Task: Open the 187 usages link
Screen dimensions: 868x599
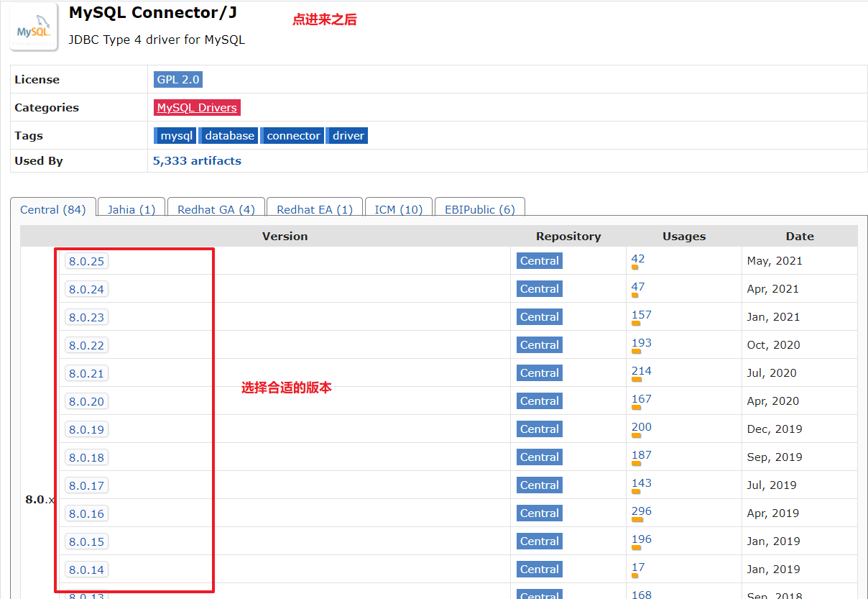Action: tap(642, 454)
